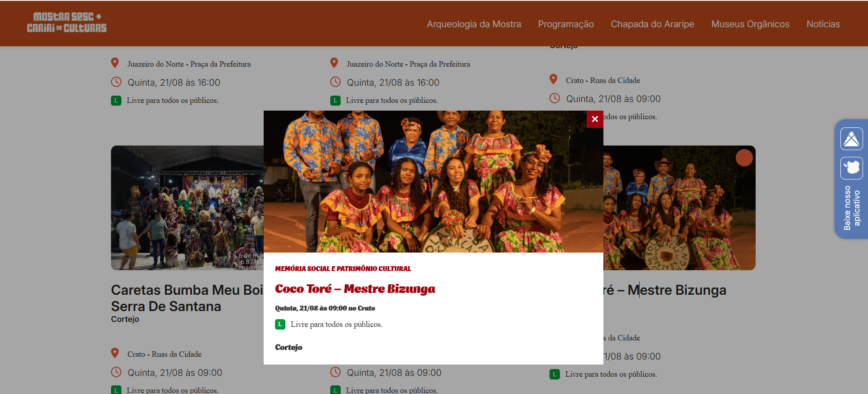Click location pin of first Juazeiro do Norte card
Viewport: 868px width, 394px height.
pyautogui.click(x=115, y=63)
